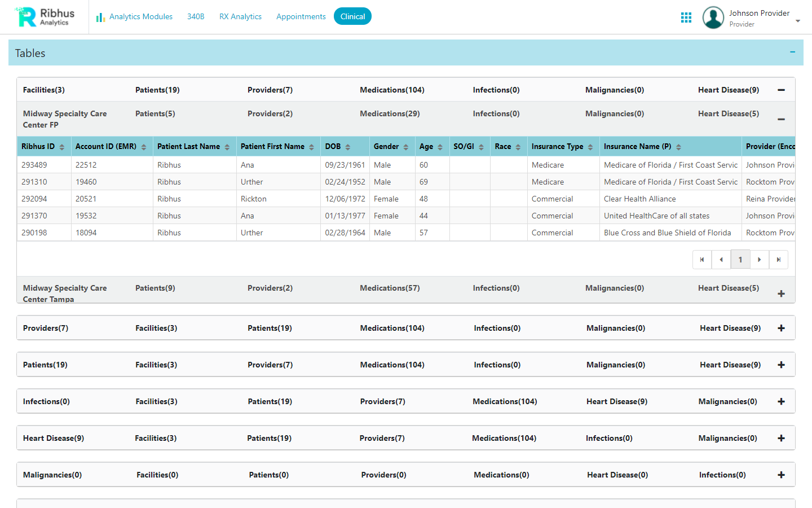Click the Clinical button
812x508 pixels.
[352, 16]
